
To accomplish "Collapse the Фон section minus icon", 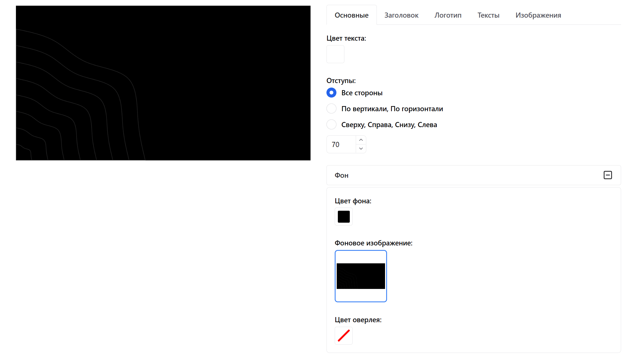I will click(608, 175).
